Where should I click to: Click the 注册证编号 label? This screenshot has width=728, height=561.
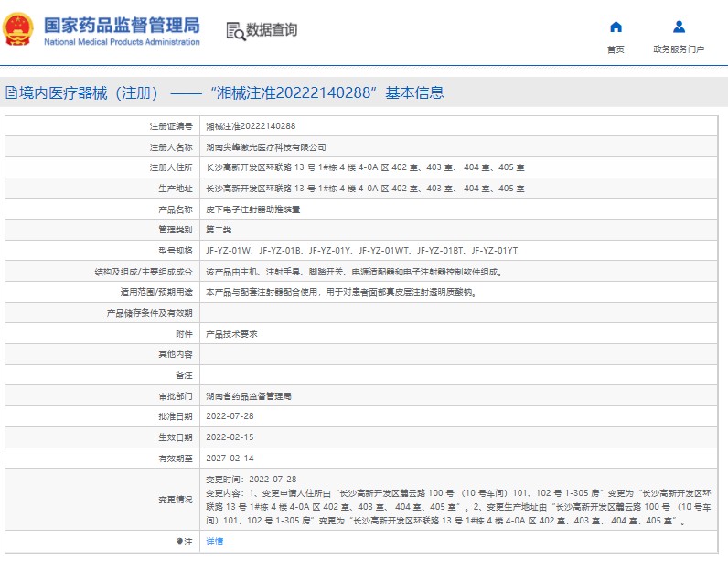pyautogui.click(x=171, y=126)
